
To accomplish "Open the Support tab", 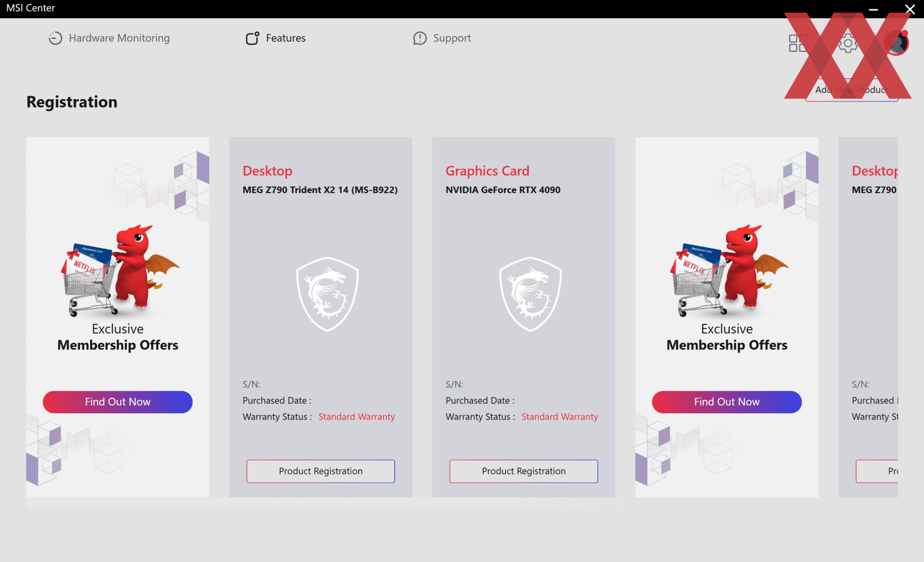I will [x=442, y=38].
